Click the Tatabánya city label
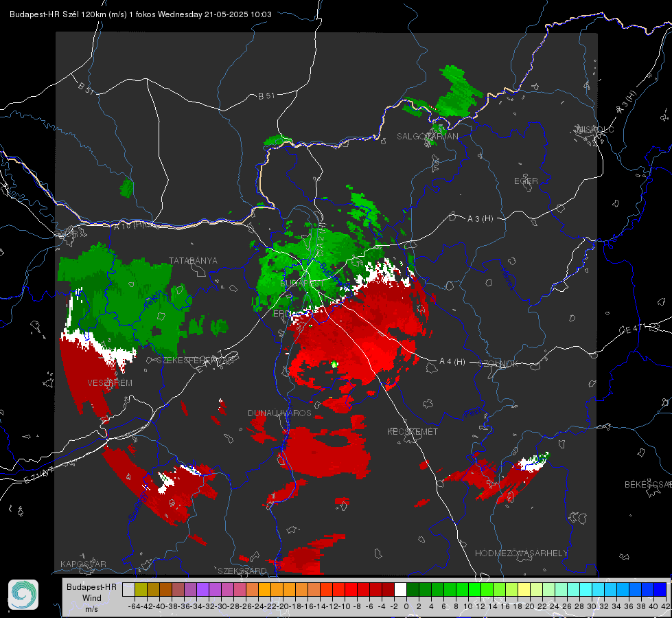The width and height of the screenshot is (672, 618). coord(193,261)
